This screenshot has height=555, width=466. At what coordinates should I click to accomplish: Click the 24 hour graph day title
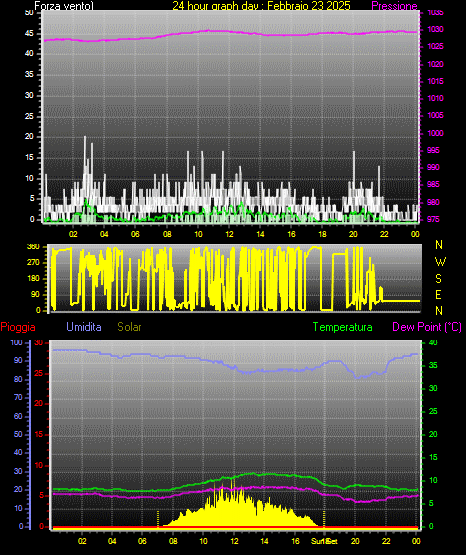point(261,6)
